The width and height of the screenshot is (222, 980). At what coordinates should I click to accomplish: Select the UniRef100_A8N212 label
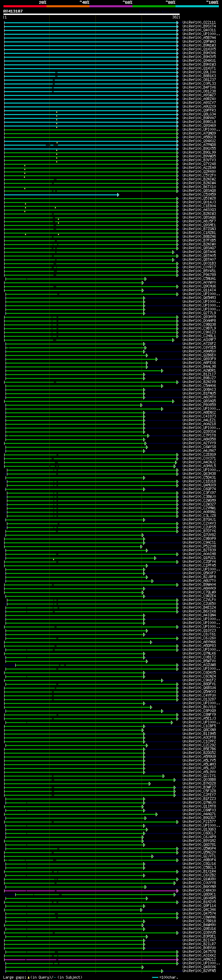[199, 960]
